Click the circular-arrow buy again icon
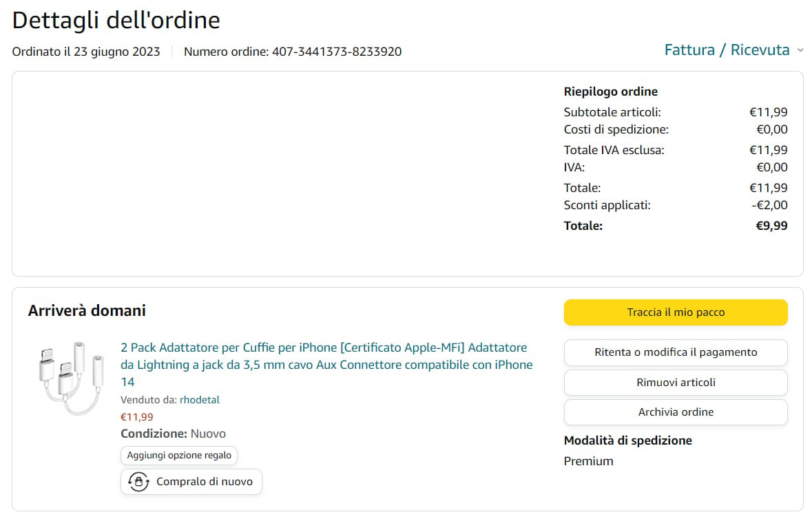 (x=139, y=482)
